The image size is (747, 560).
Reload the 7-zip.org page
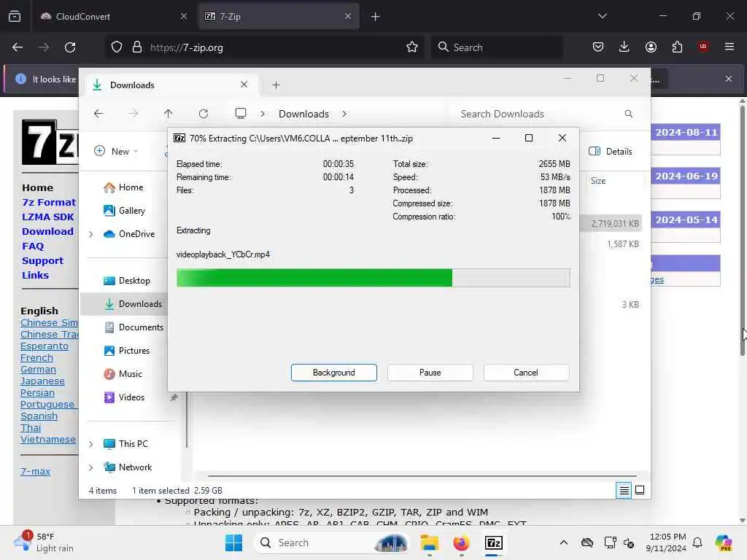70,47
